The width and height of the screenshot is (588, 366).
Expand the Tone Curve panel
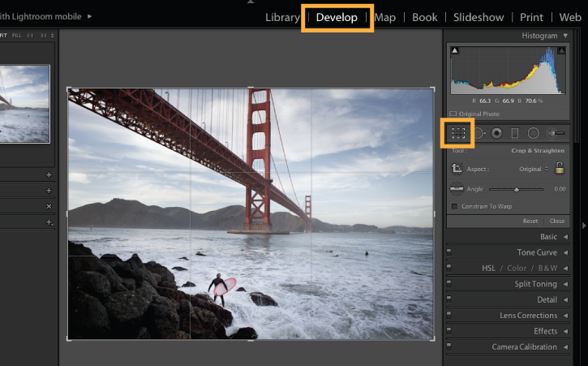tap(565, 252)
